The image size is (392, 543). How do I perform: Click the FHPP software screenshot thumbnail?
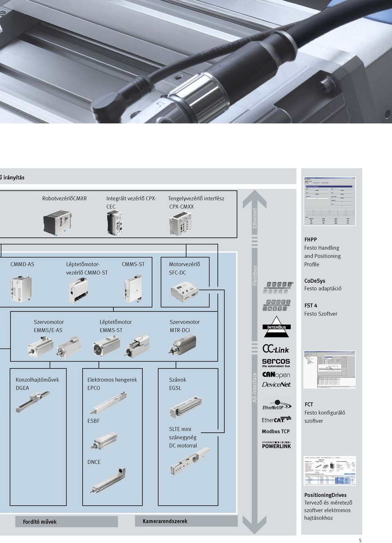tap(330, 201)
